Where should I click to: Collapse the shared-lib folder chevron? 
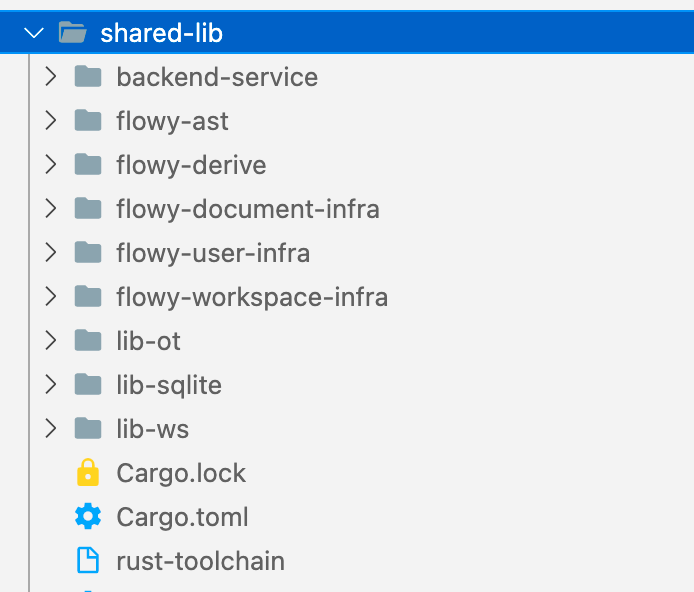34,33
